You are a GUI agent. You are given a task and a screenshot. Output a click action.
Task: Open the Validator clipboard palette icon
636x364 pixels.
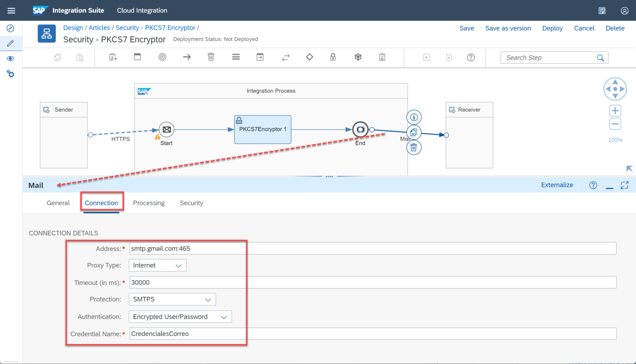[x=382, y=57]
